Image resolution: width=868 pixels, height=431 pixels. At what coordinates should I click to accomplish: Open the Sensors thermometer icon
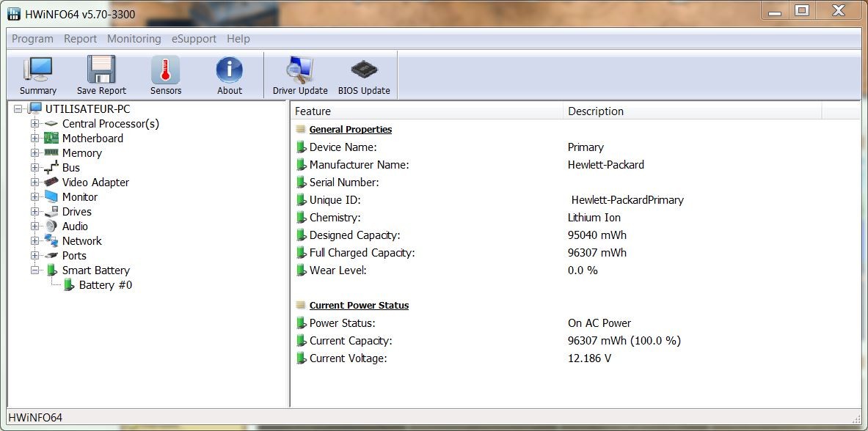[x=166, y=69]
